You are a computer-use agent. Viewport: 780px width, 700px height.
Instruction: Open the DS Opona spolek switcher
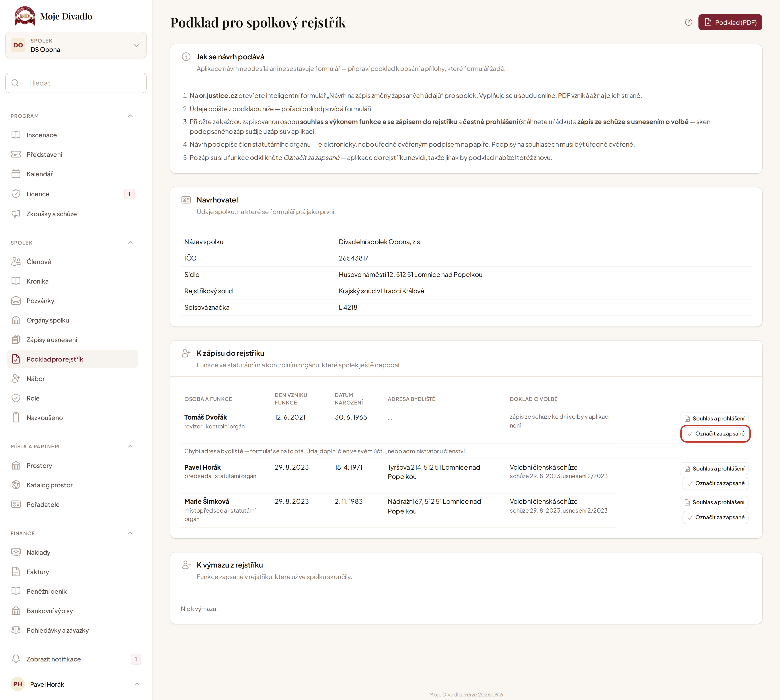76,45
